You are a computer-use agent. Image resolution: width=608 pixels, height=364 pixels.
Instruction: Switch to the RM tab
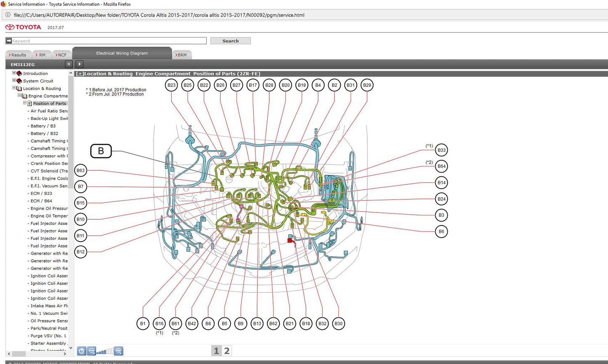point(42,55)
